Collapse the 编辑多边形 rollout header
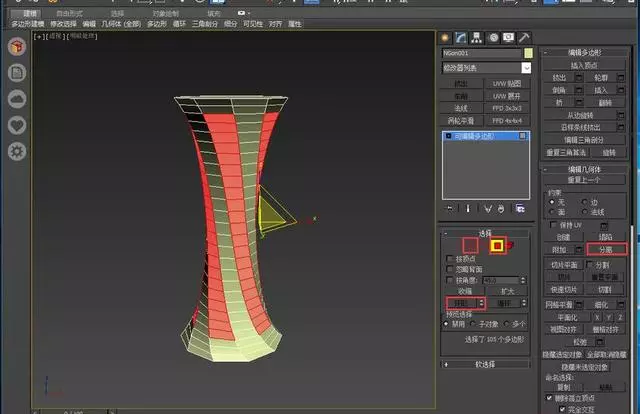This screenshot has height=414, width=640. tap(585, 51)
